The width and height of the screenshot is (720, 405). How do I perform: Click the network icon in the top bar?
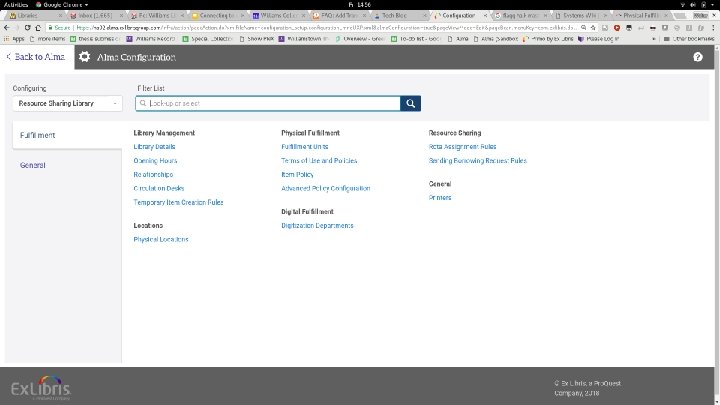682,5
